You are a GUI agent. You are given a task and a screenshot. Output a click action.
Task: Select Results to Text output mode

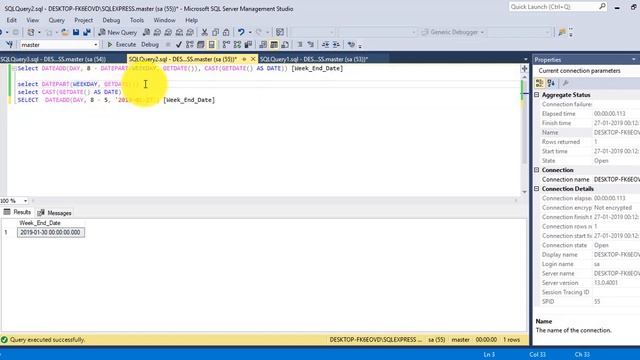click(263, 44)
